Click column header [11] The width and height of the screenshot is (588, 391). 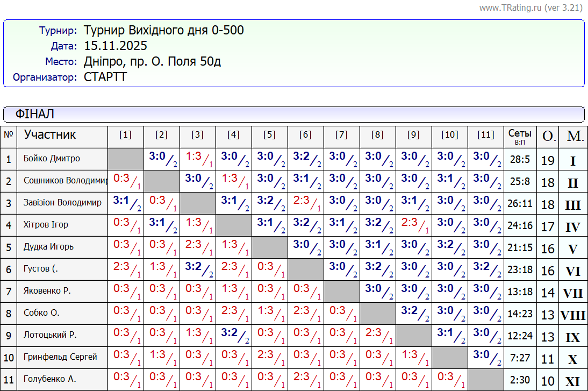485,135
